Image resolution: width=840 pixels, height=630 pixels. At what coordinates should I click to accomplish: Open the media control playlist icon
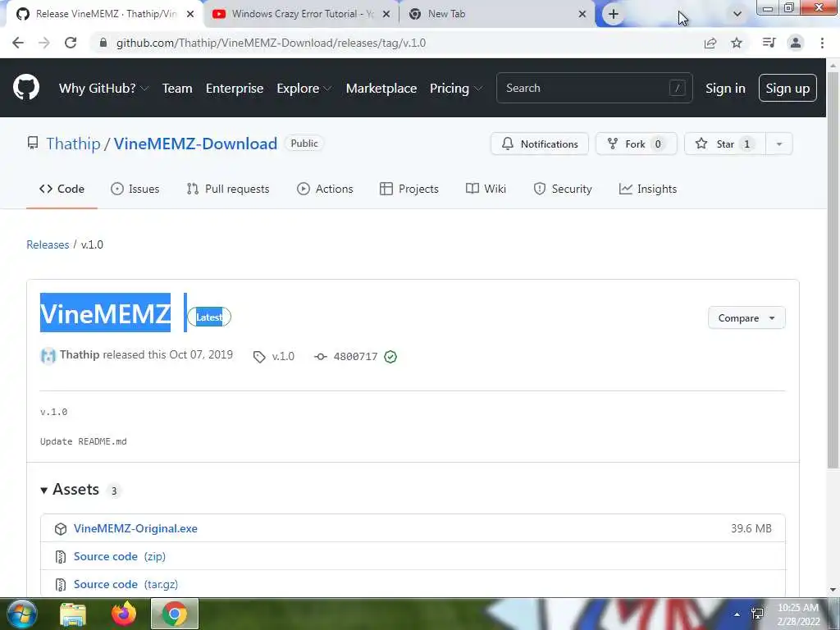click(769, 43)
